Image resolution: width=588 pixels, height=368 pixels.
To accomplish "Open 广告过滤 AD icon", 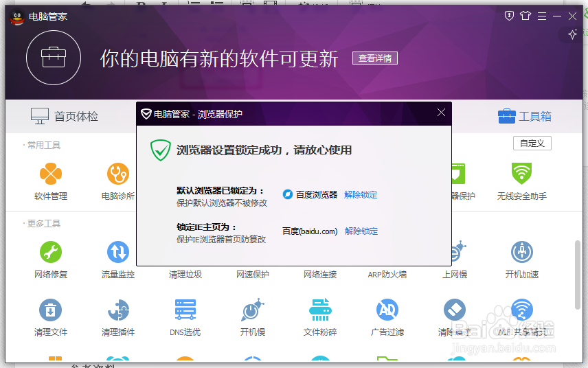I will [387, 310].
